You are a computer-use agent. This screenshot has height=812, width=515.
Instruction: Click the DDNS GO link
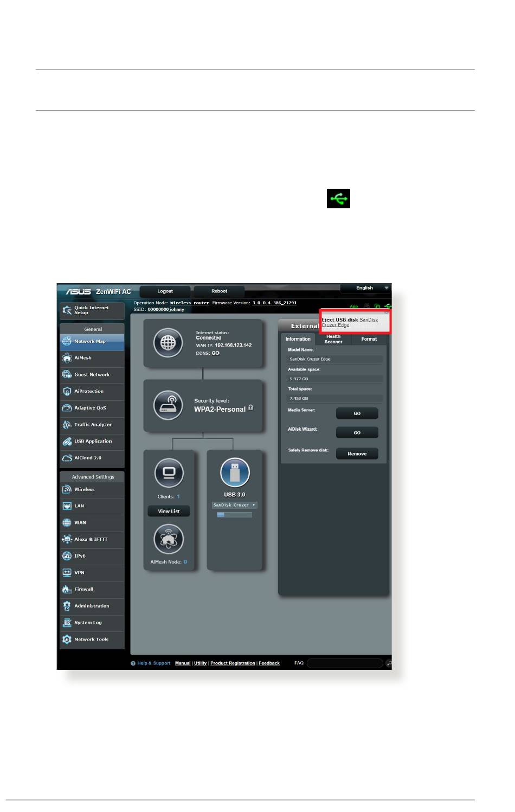pyautogui.click(x=216, y=353)
